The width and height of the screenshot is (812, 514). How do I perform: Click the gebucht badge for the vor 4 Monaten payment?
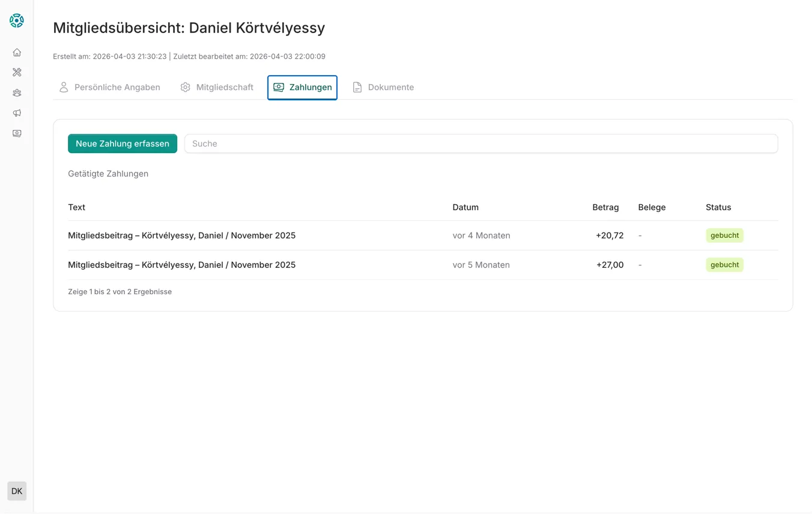pyautogui.click(x=724, y=235)
